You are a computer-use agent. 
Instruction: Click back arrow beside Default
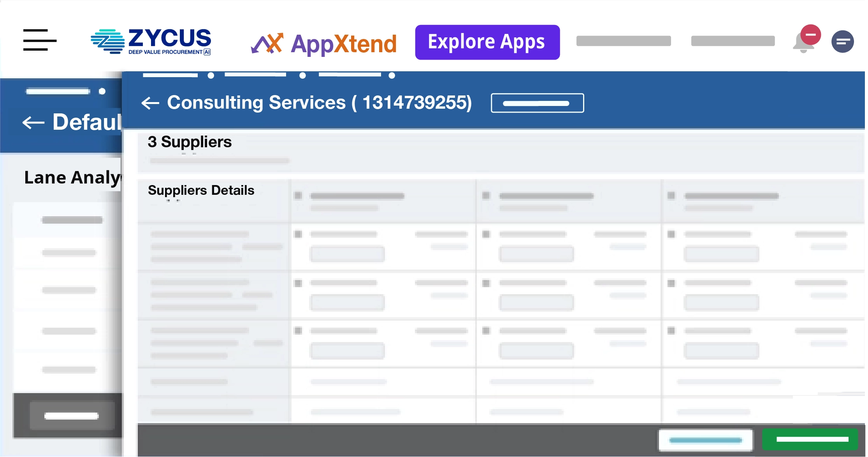pos(33,123)
